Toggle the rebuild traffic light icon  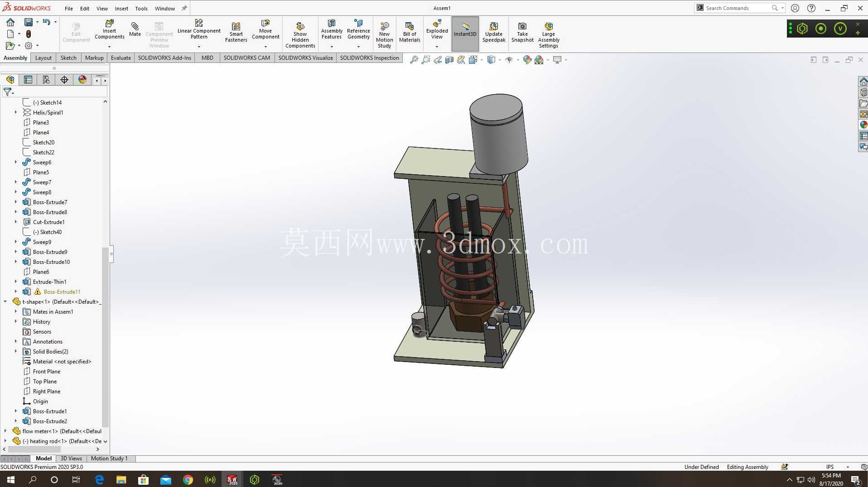click(x=28, y=34)
